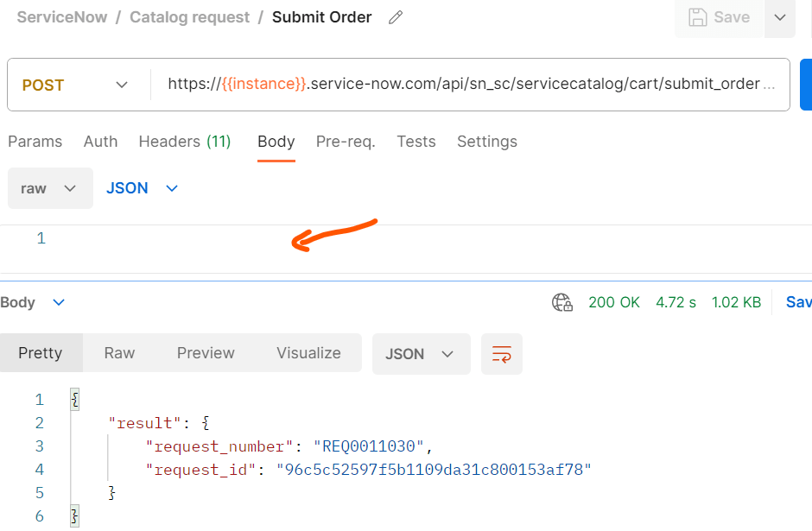Click the request URL input field
The height and width of the screenshot is (531, 812).
(466, 85)
